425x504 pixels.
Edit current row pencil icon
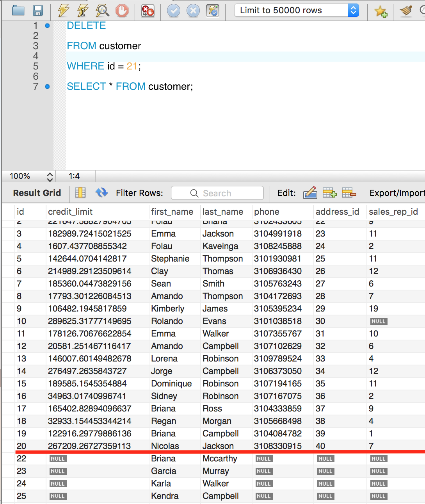310,192
